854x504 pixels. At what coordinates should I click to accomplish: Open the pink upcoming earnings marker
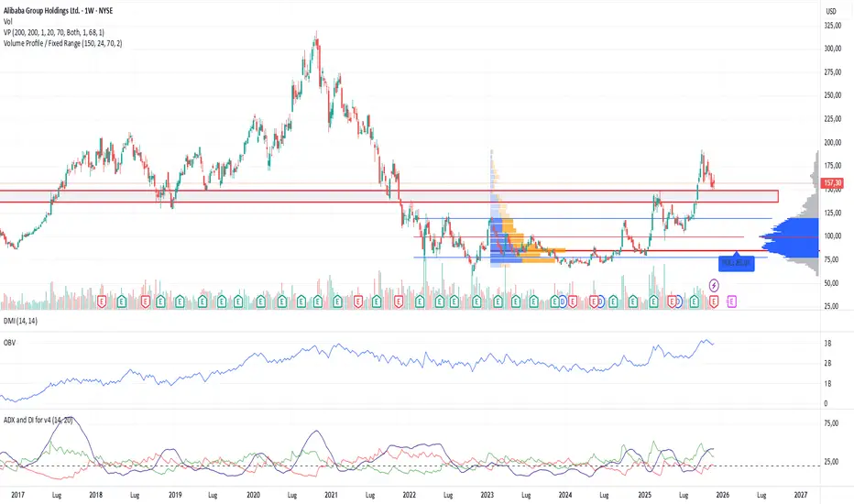[x=731, y=301]
